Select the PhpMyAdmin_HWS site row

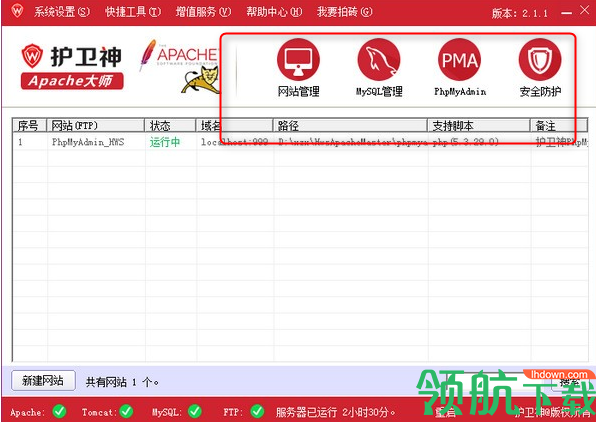pyautogui.click(x=300, y=142)
